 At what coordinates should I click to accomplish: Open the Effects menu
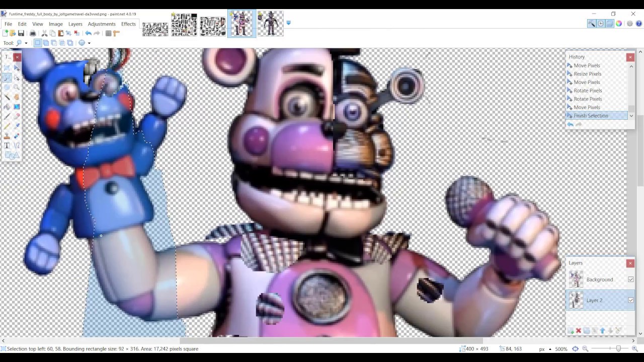coord(128,24)
